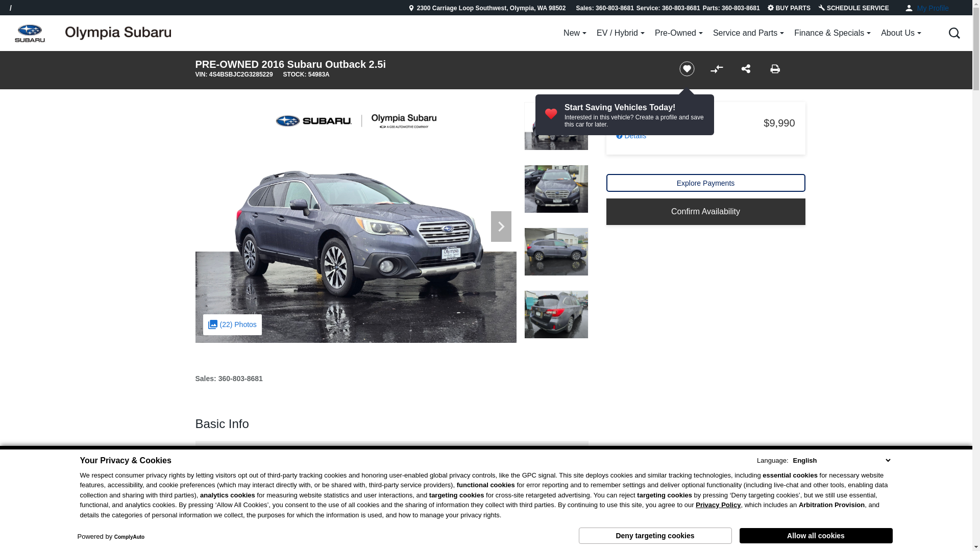Open Schedule Service link
Screen dimensions: 980x551
[x=853, y=8]
